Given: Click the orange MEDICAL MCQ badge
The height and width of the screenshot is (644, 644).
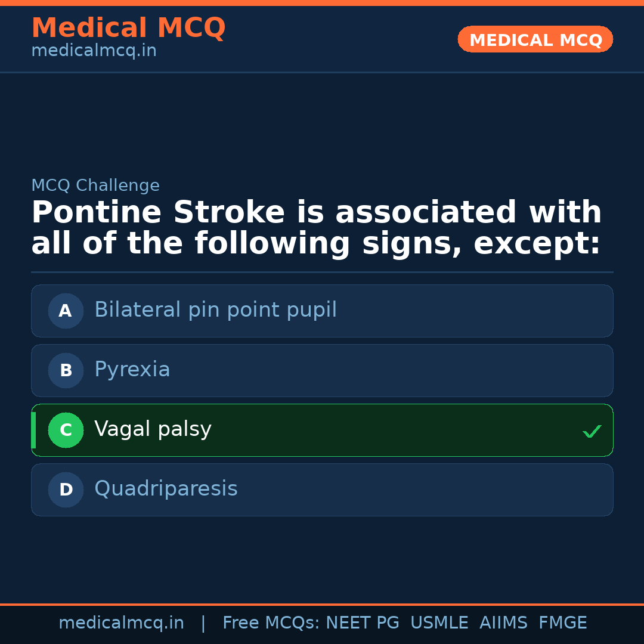Looking at the screenshot, I should click(535, 39).
